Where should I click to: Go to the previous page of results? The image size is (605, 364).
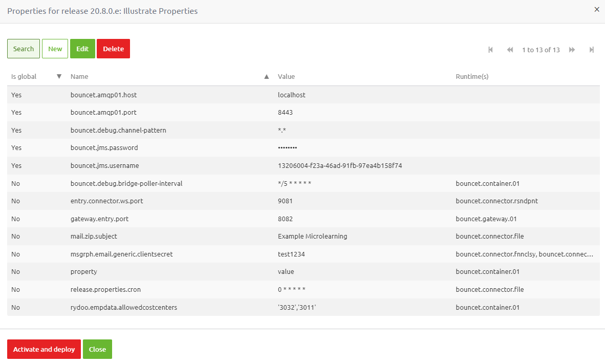[510, 50]
